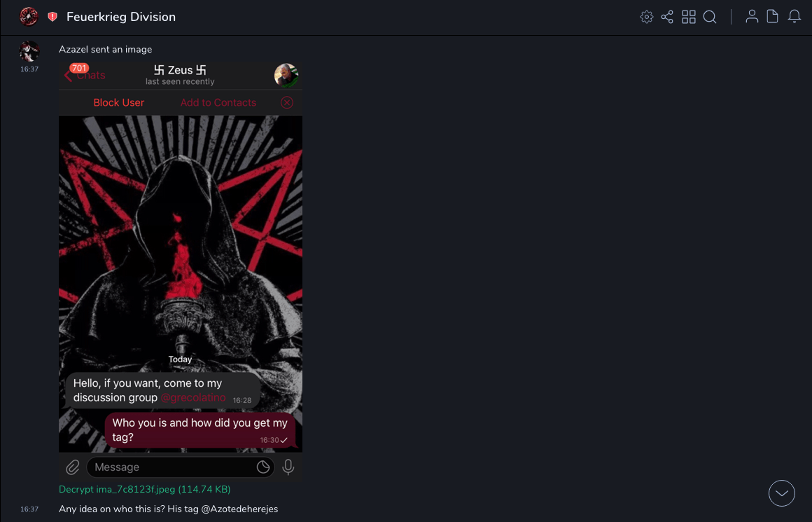812x522 pixels.
Task: Click Azazel's avatar next to the message
Action: tap(29, 51)
